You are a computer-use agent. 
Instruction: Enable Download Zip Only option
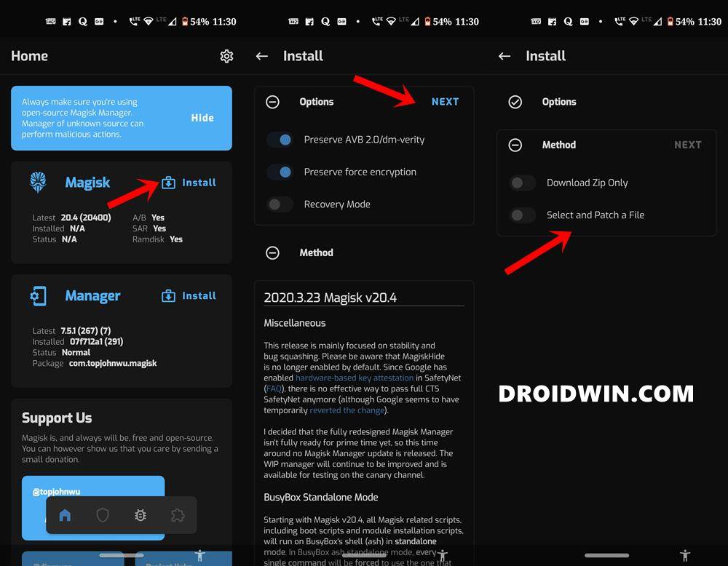(522, 183)
